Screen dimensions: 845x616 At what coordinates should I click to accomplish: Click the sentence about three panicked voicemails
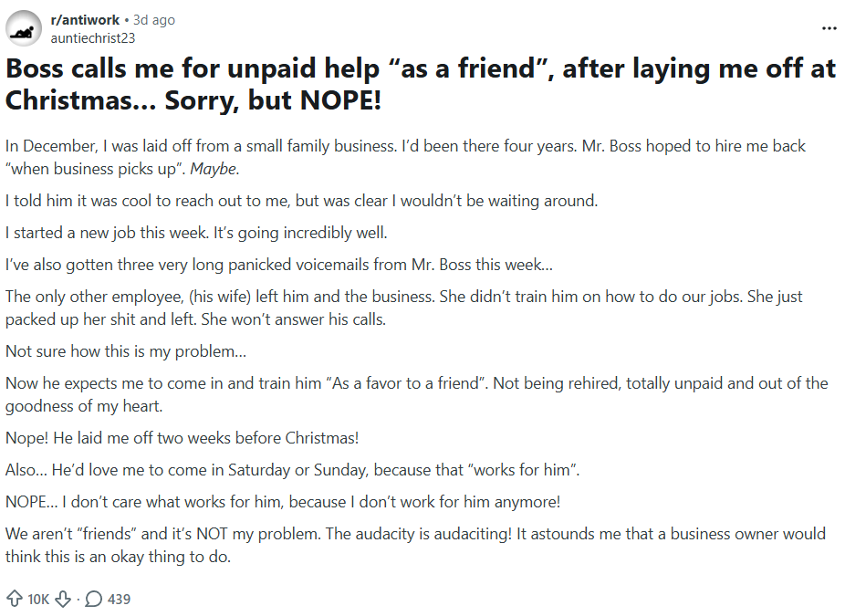278,266
